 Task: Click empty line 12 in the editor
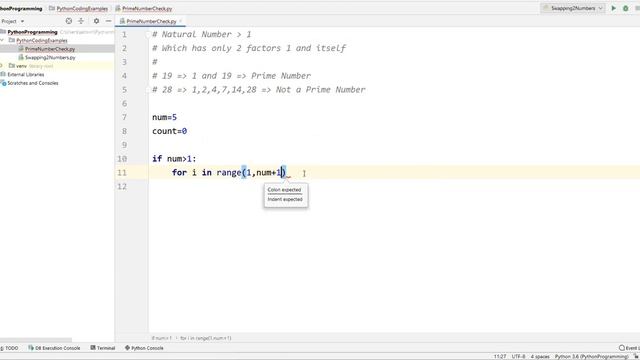[x=394, y=187]
